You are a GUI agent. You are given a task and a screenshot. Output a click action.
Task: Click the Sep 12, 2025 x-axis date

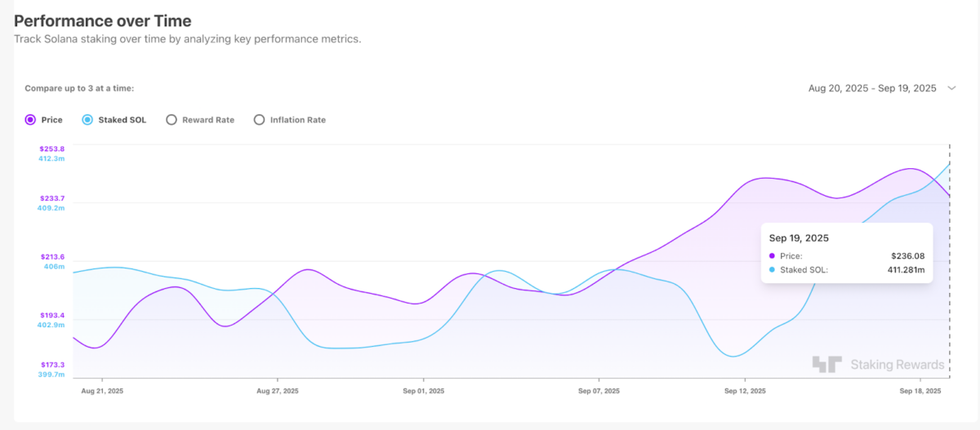746,392
